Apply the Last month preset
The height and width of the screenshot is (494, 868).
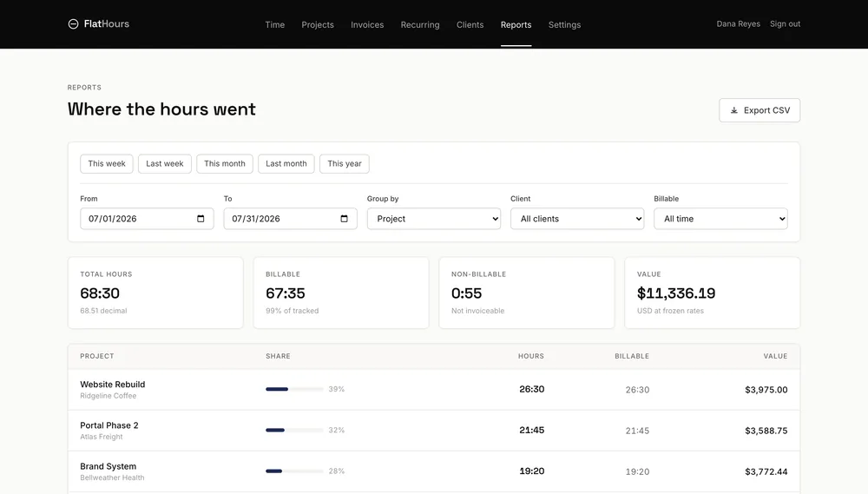click(x=286, y=163)
